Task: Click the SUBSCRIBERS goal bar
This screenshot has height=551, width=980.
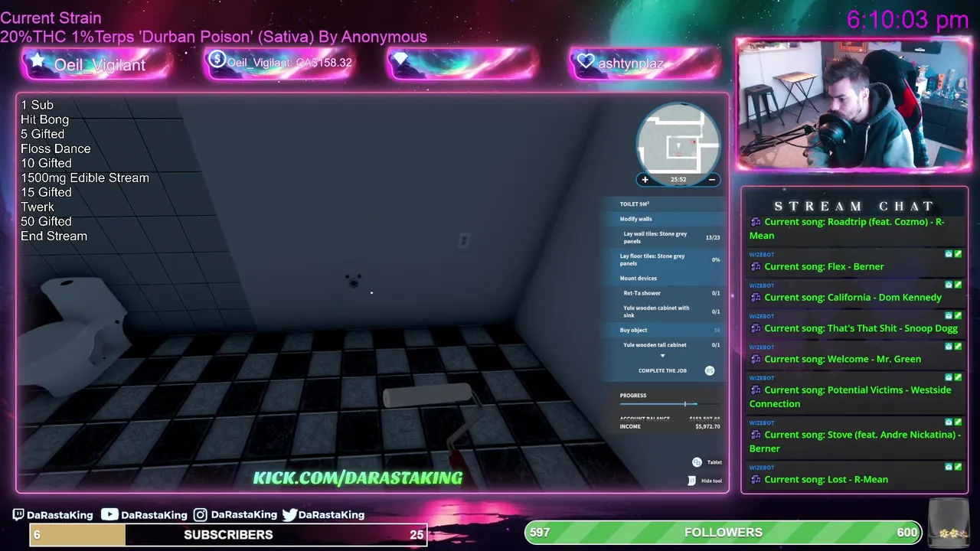Action: (x=228, y=534)
